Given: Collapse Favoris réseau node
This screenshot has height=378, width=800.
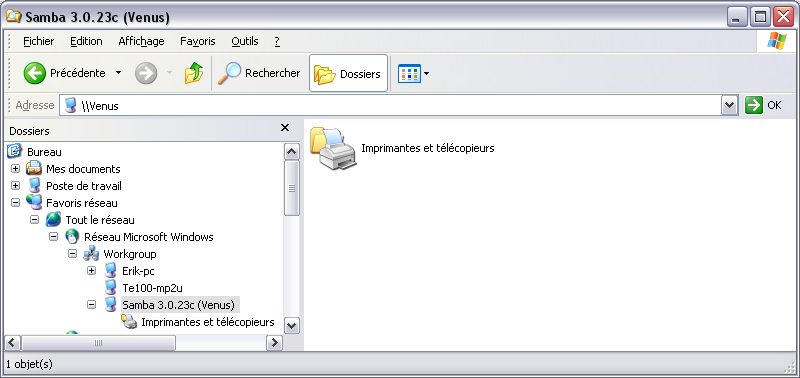Looking at the screenshot, I should point(15,203).
